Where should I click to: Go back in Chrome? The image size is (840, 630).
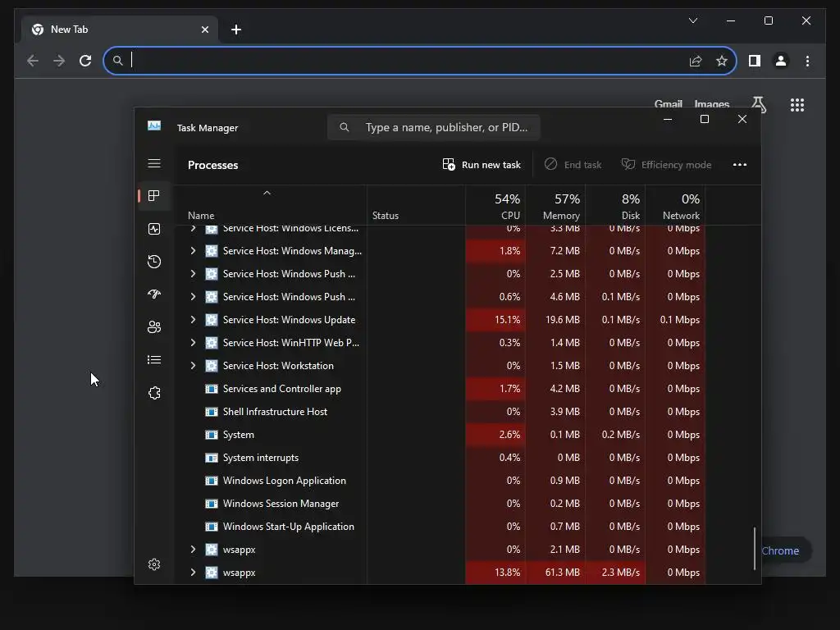(33, 61)
